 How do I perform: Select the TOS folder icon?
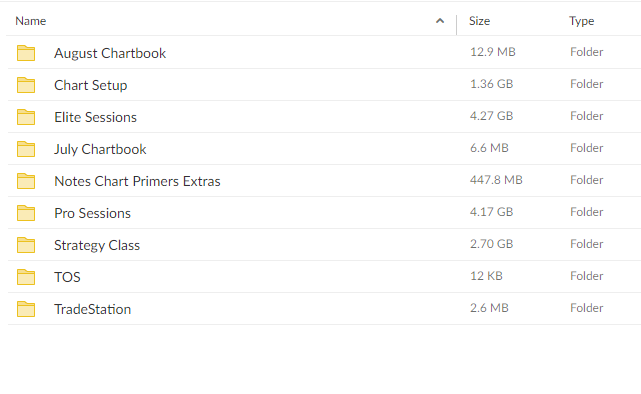[x=26, y=277]
